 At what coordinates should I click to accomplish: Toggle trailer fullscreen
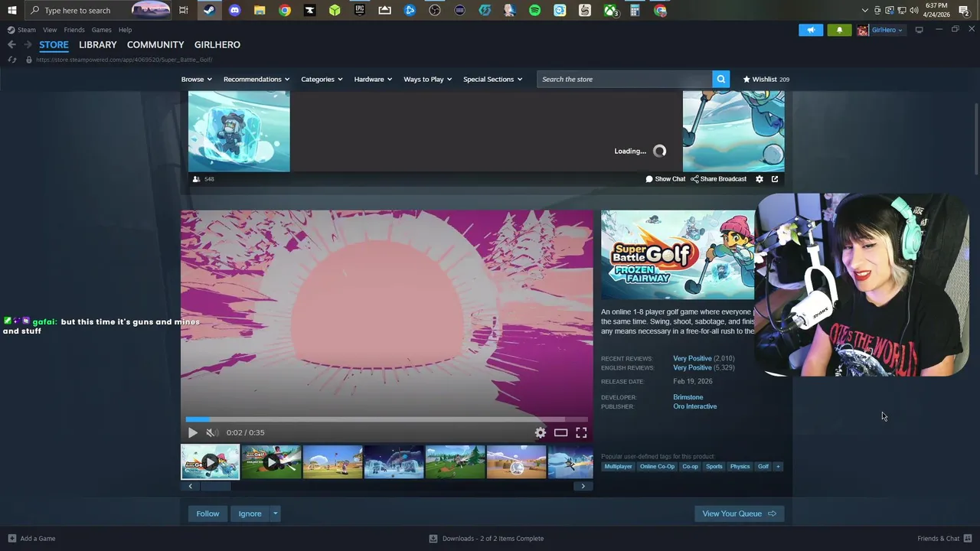click(581, 432)
